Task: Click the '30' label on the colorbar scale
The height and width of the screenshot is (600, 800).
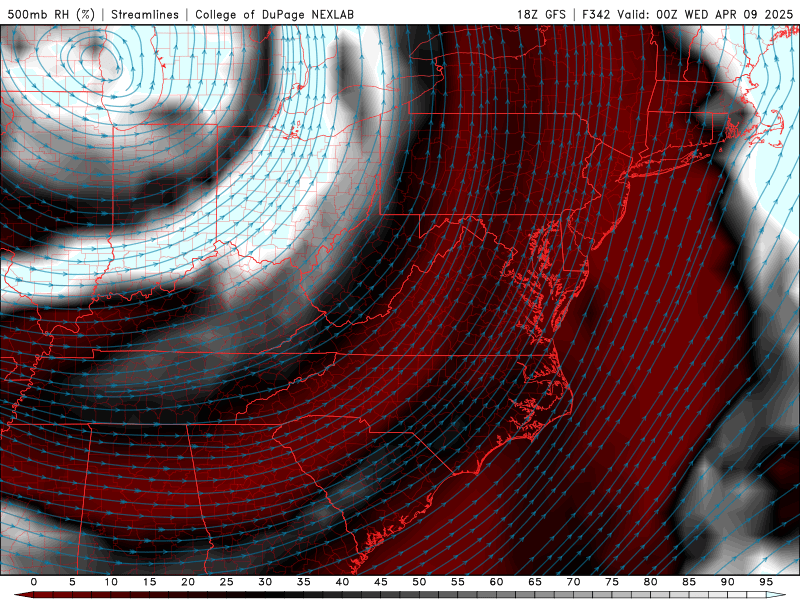Action: [x=265, y=582]
